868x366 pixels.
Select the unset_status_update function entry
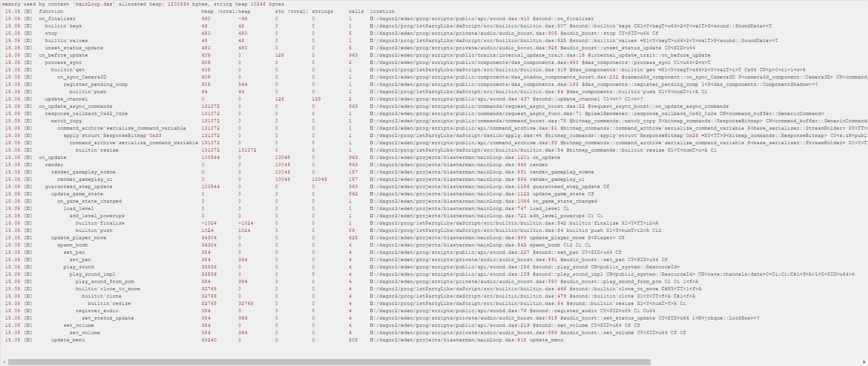[x=73, y=48]
